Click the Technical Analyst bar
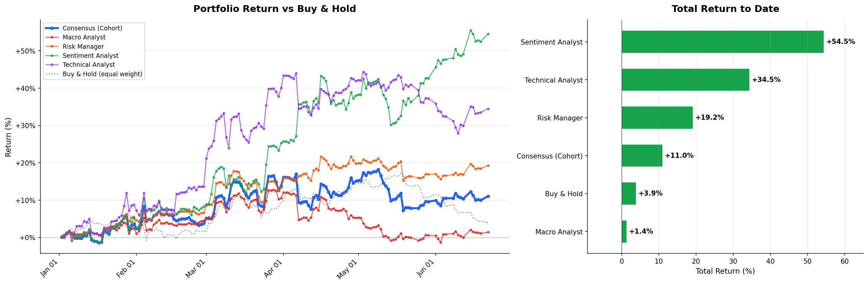The width and height of the screenshot is (868, 285). (685, 80)
